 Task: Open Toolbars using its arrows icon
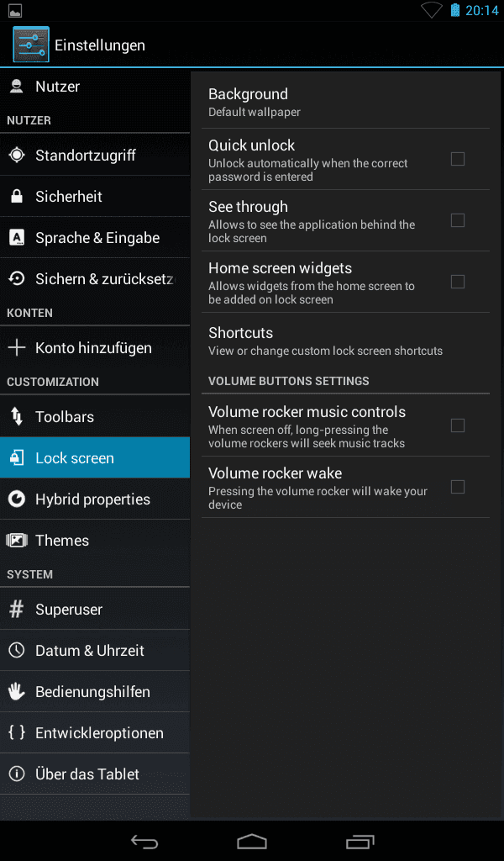(x=17, y=417)
